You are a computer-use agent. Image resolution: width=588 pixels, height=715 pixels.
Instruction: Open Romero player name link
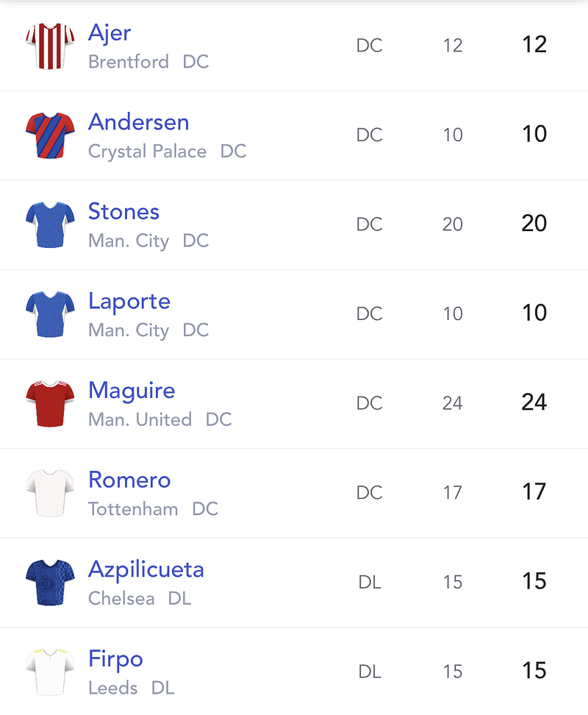[x=129, y=480]
